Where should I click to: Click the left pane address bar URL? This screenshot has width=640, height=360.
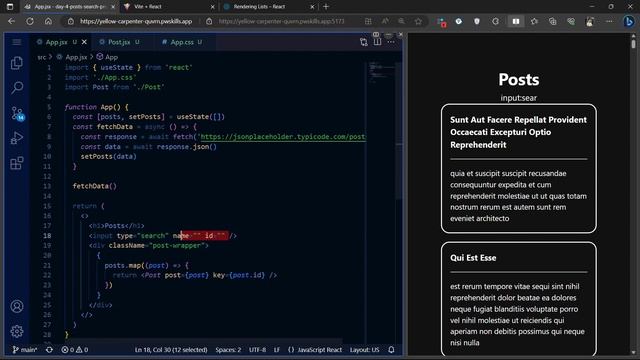pyautogui.click(x=136, y=21)
